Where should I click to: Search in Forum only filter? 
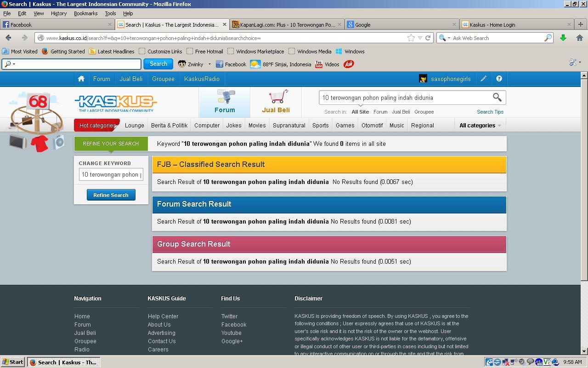coord(380,112)
